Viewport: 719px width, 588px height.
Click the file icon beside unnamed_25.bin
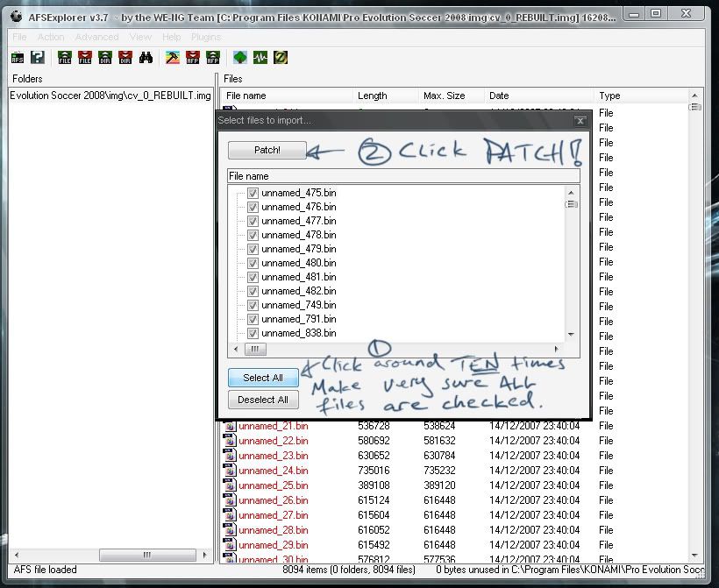pyautogui.click(x=230, y=485)
